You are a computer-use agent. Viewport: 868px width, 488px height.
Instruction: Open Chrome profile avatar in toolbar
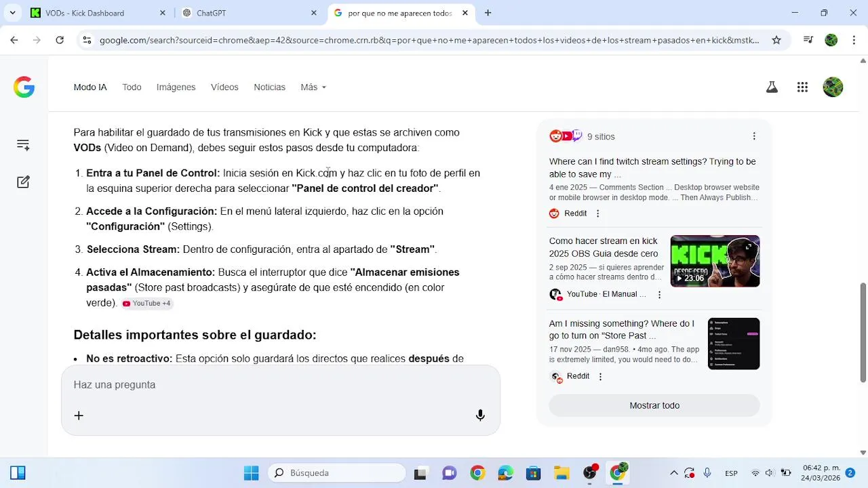click(831, 40)
